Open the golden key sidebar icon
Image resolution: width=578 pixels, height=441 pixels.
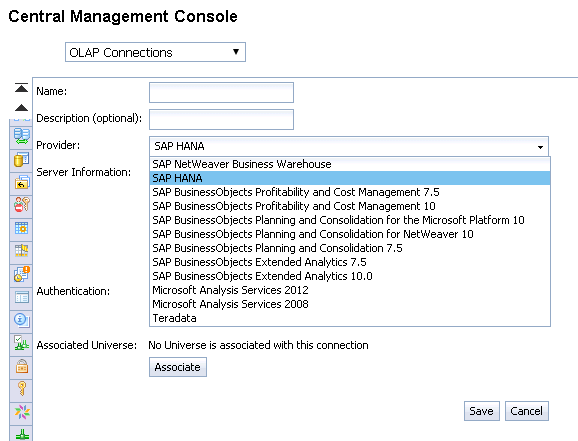tap(21, 389)
